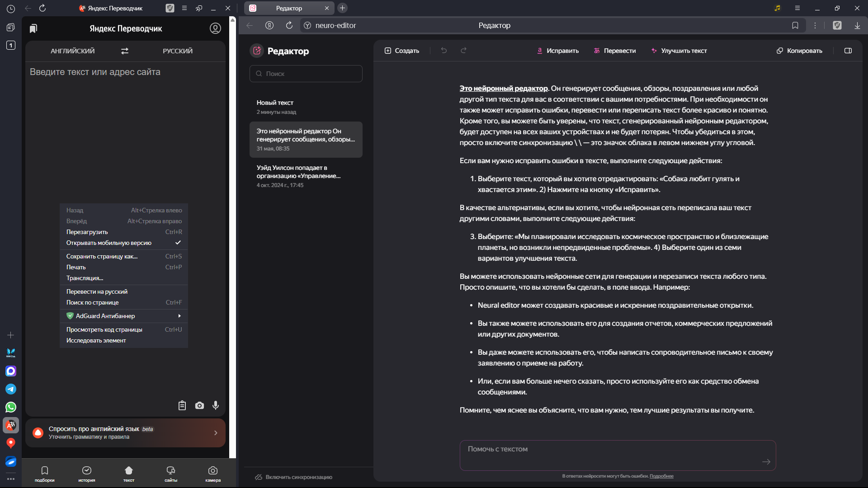Click 'Перевести' toolbar button
The width and height of the screenshot is (868, 488).
point(615,51)
